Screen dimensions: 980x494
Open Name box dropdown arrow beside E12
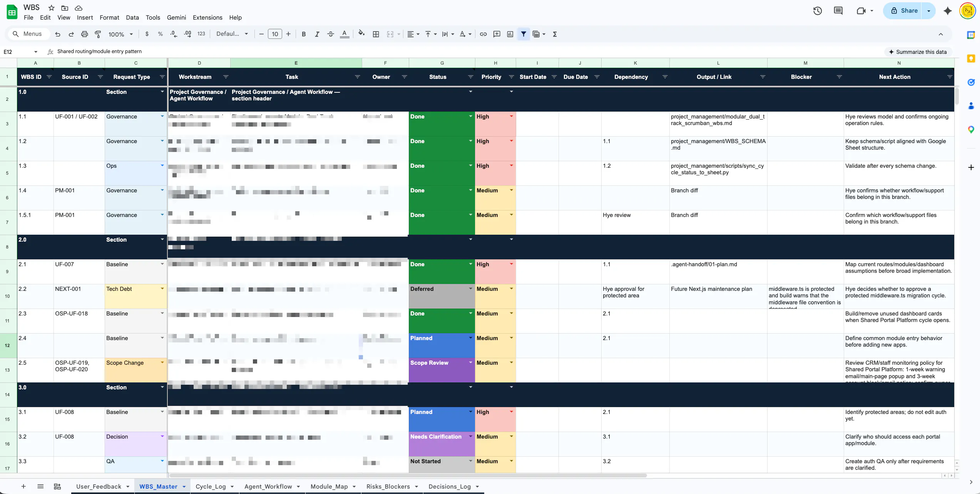(36, 52)
